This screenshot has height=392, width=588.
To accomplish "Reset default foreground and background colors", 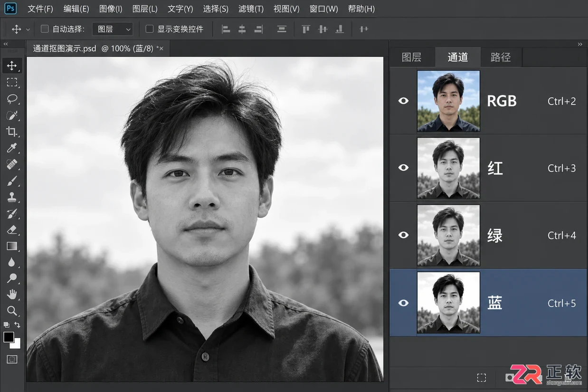I will [6, 325].
